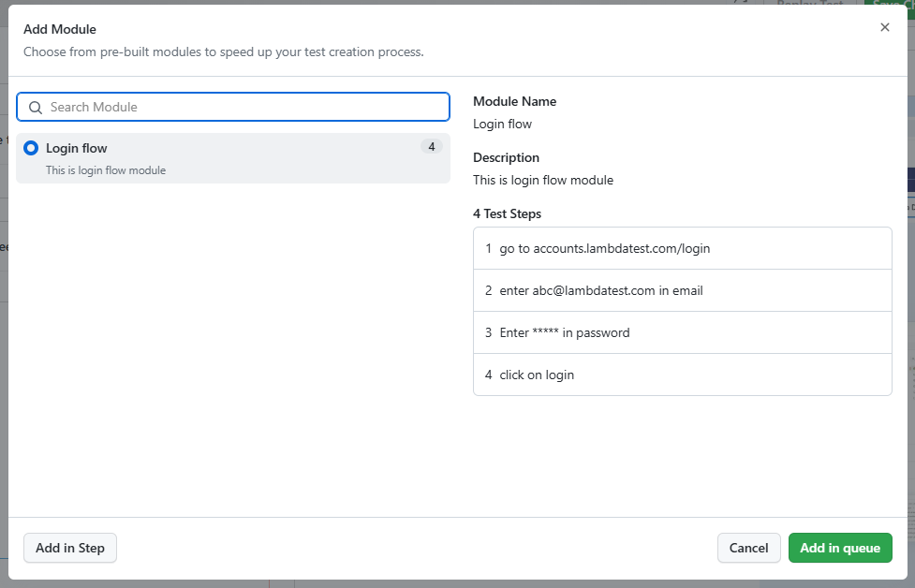
Task: Close the Add Module dialog
Action: [885, 27]
